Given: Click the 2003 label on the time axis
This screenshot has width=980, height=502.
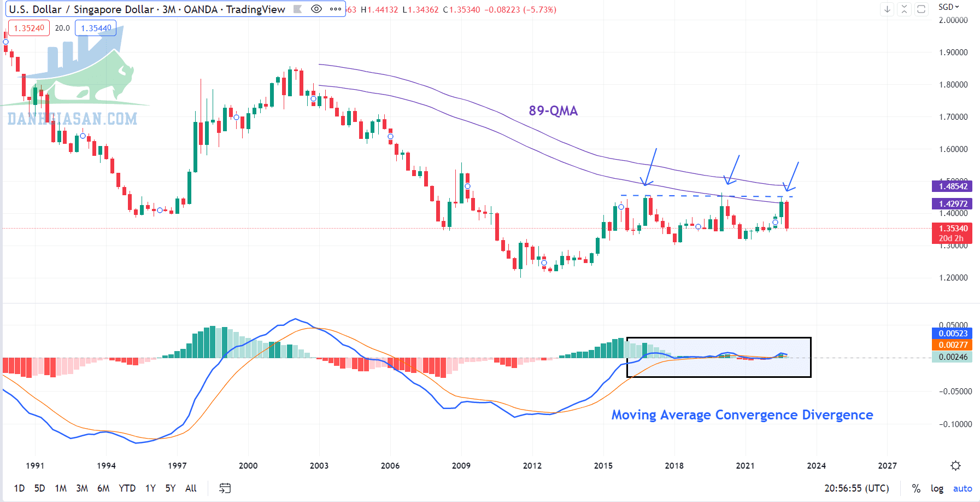Looking at the screenshot, I should tap(319, 466).
